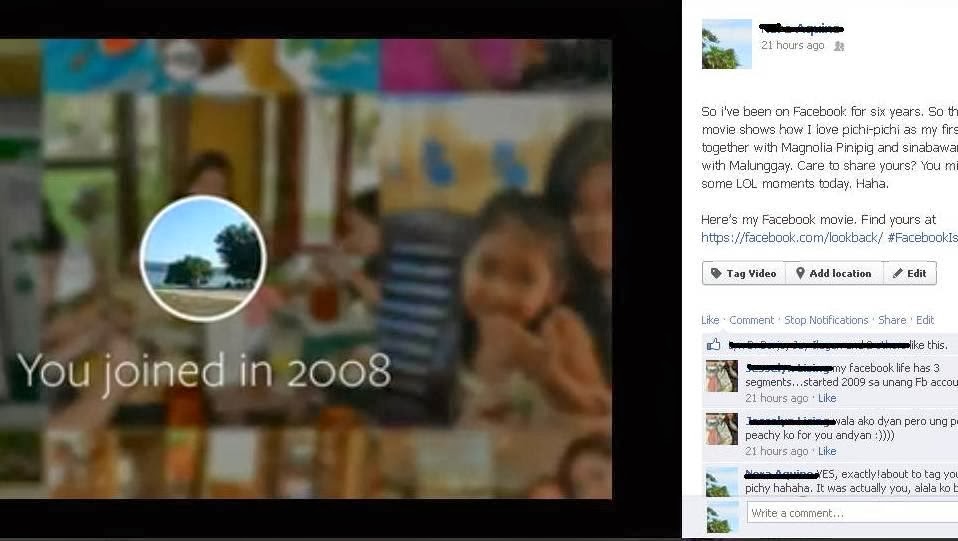Click the Like link under the post

(710, 320)
